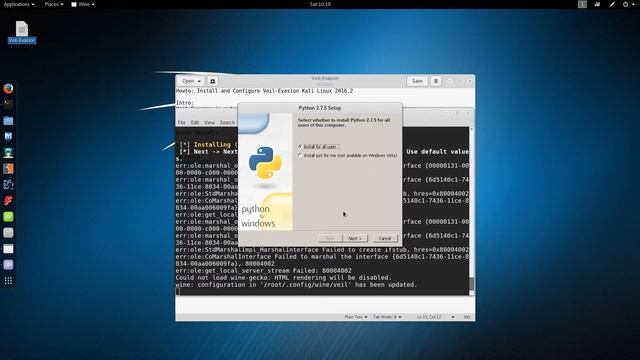640x360 pixels.
Task: Open the Files folder dock icon
Action: (x=8, y=121)
